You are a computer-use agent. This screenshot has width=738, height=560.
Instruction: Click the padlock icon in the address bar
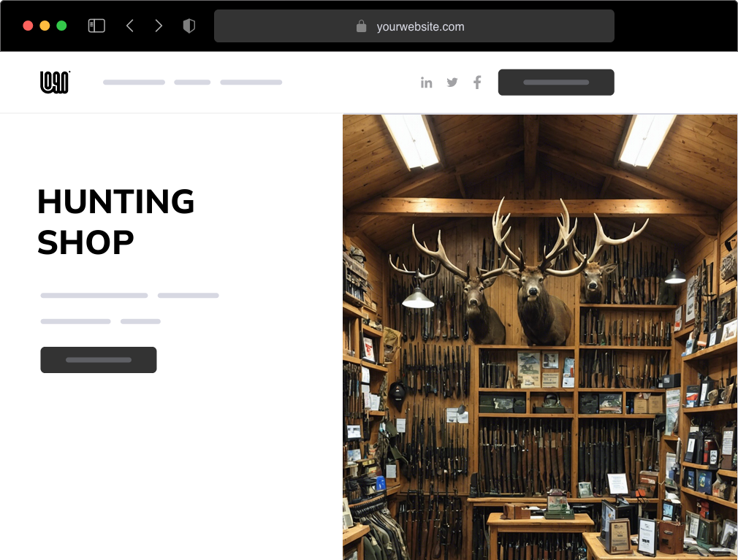click(361, 26)
